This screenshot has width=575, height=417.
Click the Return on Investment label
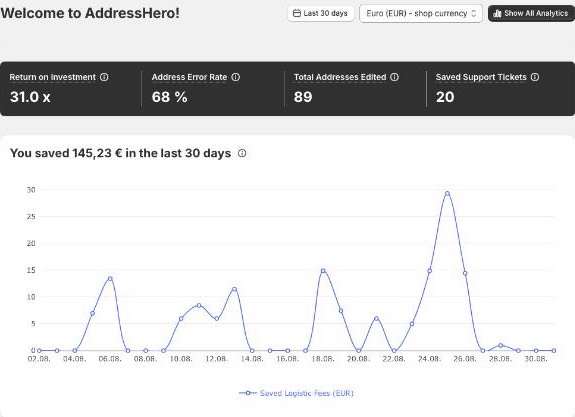pyautogui.click(x=52, y=77)
